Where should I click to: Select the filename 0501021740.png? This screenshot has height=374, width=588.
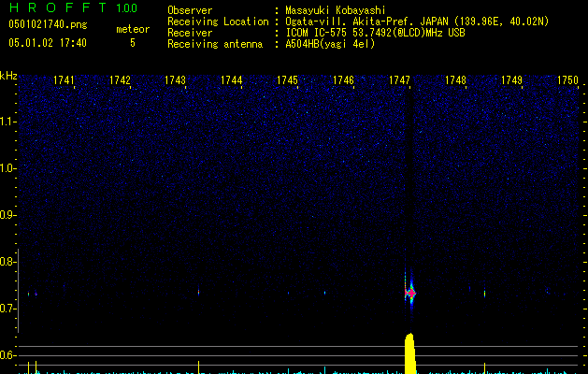[48, 24]
